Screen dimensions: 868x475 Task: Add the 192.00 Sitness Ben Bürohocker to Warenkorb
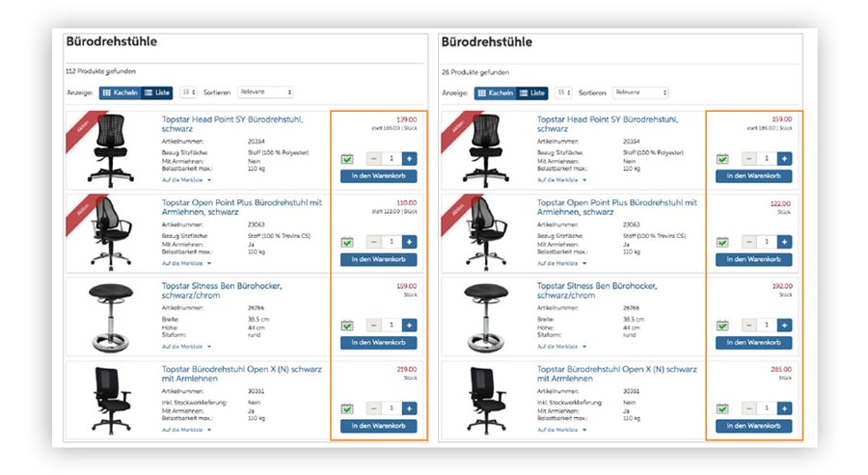coord(754,342)
